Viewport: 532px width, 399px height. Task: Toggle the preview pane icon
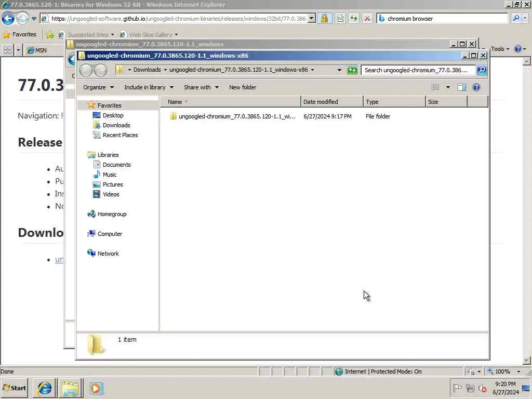tap(462, 87)
